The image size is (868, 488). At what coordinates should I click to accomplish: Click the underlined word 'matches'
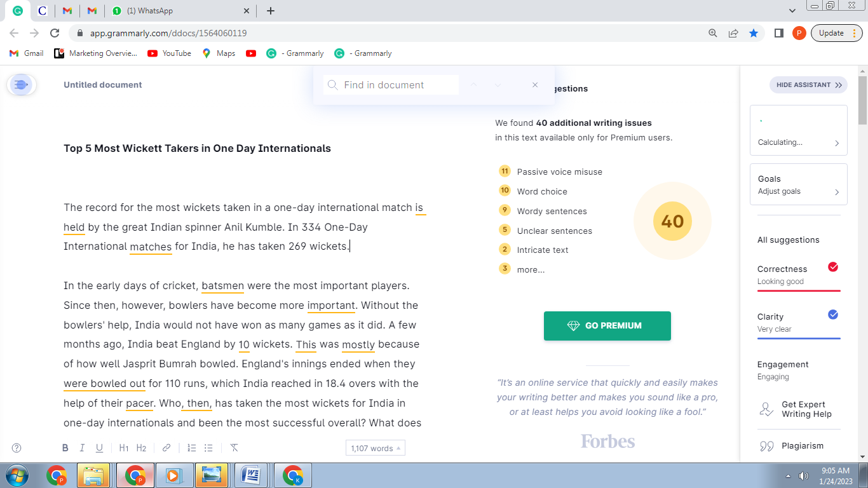click(151, 247)
